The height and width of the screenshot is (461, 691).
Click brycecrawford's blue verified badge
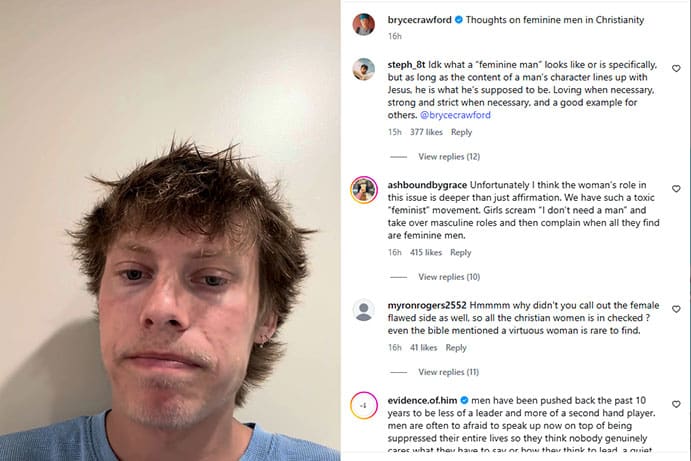point(458,20)
